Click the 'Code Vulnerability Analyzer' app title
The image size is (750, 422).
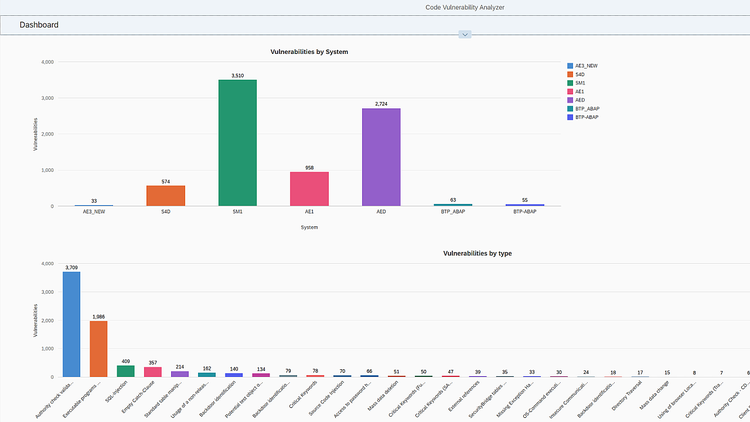[465, 7]
